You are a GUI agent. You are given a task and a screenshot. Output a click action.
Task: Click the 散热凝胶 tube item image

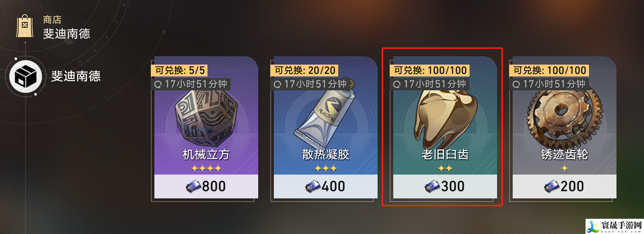click(324, 112)
